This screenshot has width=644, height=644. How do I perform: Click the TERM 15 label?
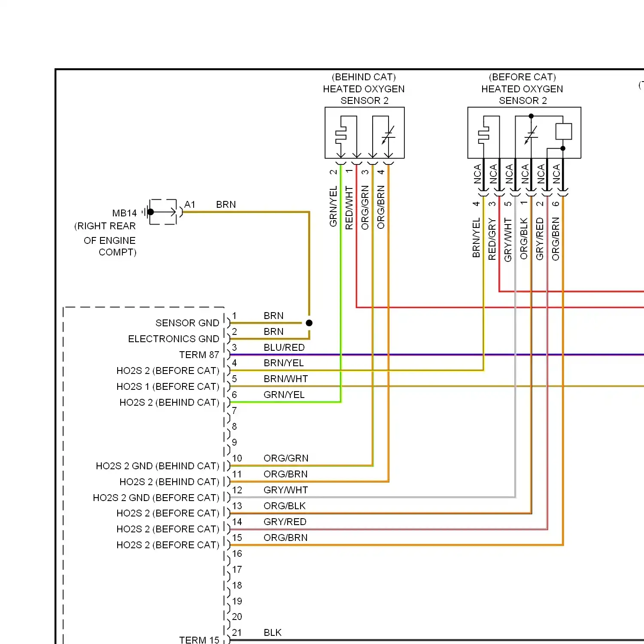[199, 640]
